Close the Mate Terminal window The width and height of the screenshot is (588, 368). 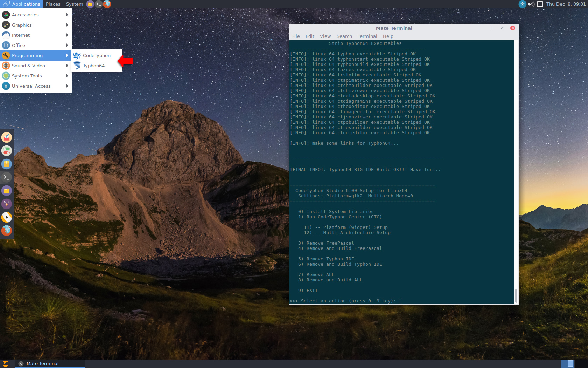(513, 28)
